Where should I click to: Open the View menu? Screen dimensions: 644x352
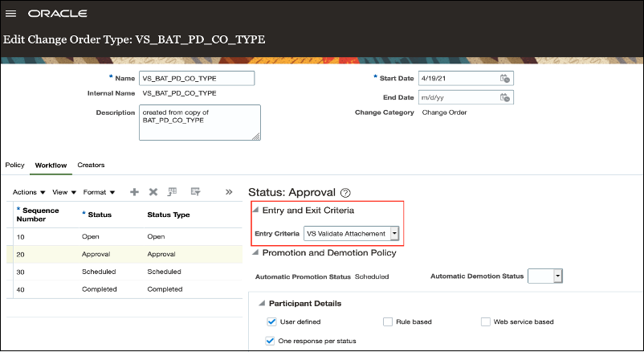point(64,192)
